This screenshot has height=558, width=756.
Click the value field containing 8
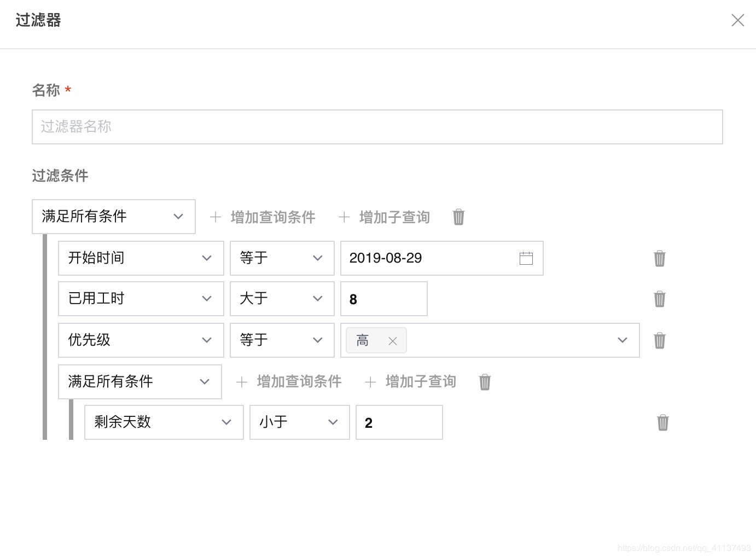point(383,299)
